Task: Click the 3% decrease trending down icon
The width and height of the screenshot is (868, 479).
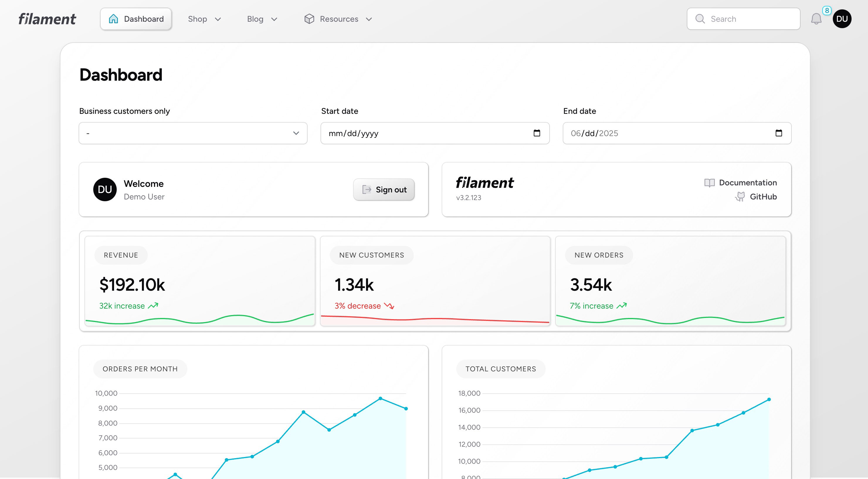Action: click(389, 306)
